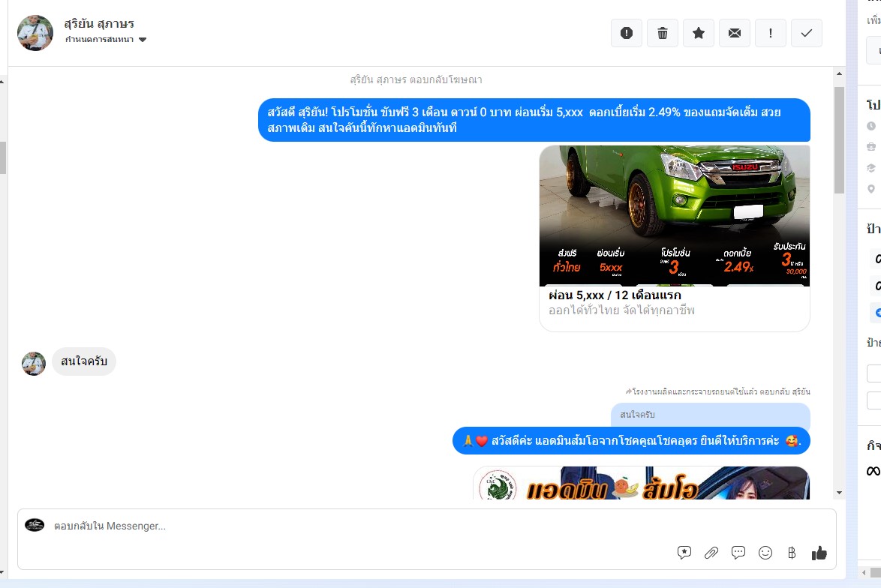The width and height of the screenshot is (881, 588).
Task: Click the contact name สุริยัน สุภาษร
Action: pos(99,23)
